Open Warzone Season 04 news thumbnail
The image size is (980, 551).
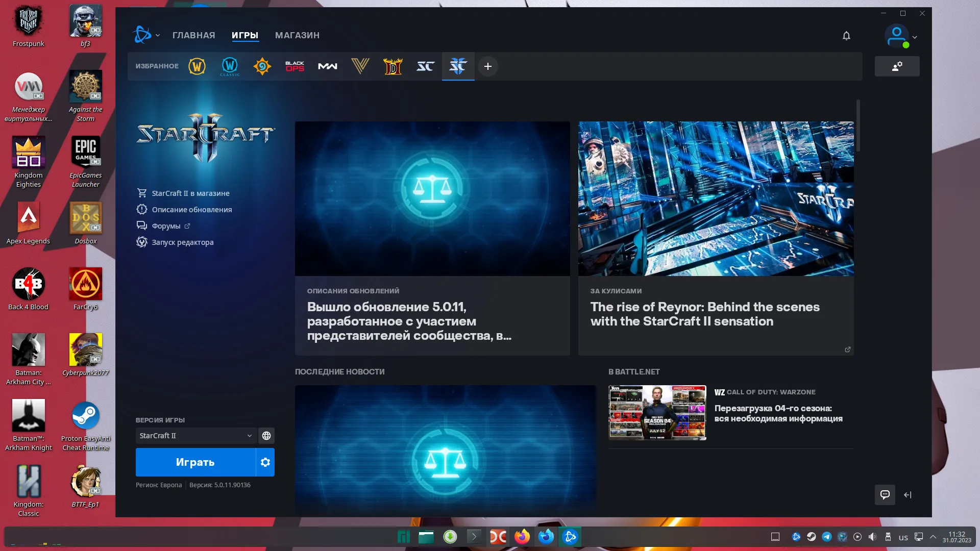[x=657, y=413]
